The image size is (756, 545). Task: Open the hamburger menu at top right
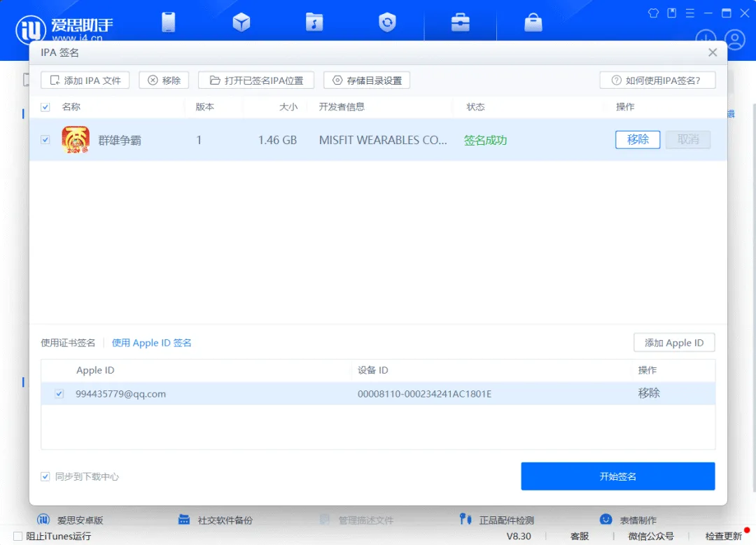(689, 13)
